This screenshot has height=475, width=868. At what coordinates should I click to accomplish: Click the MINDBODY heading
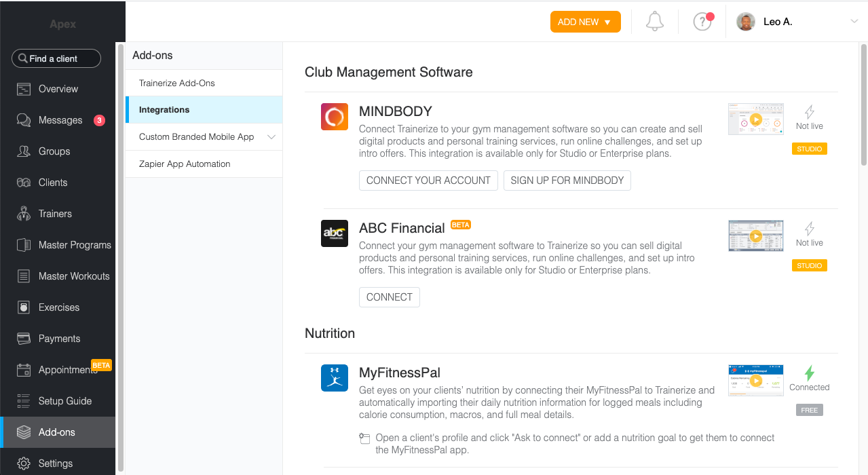(x=396, y=111)
